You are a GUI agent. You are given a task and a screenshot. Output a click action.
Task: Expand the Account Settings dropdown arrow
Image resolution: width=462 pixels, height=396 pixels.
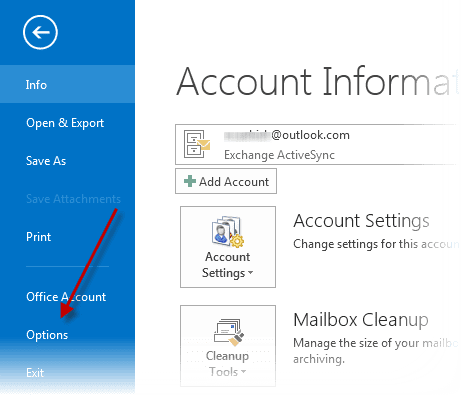click(251, 273)
